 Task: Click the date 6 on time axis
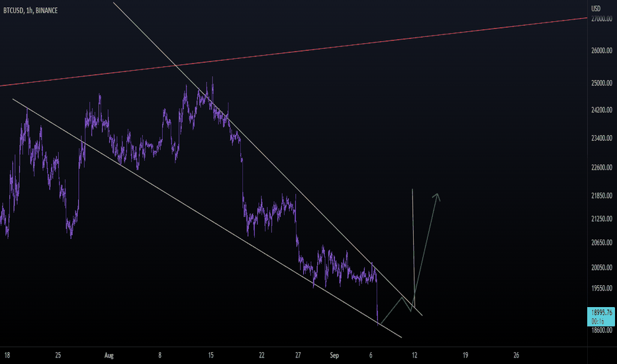tap(371, 355)
